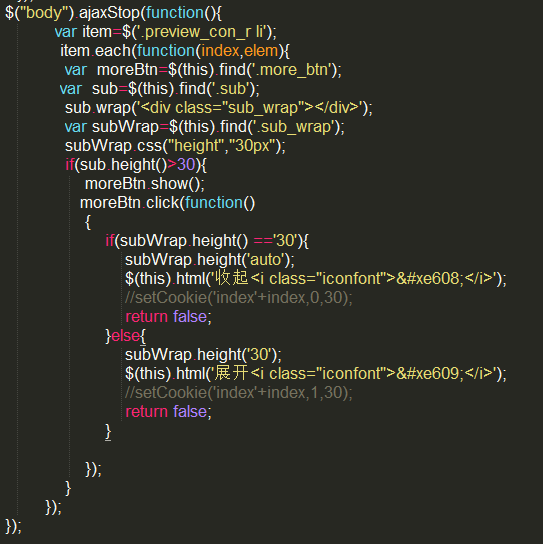Click the commented setCookie('index'+index,0,30) line
Screen dimensions: 543x544
[x=239, y=298]
